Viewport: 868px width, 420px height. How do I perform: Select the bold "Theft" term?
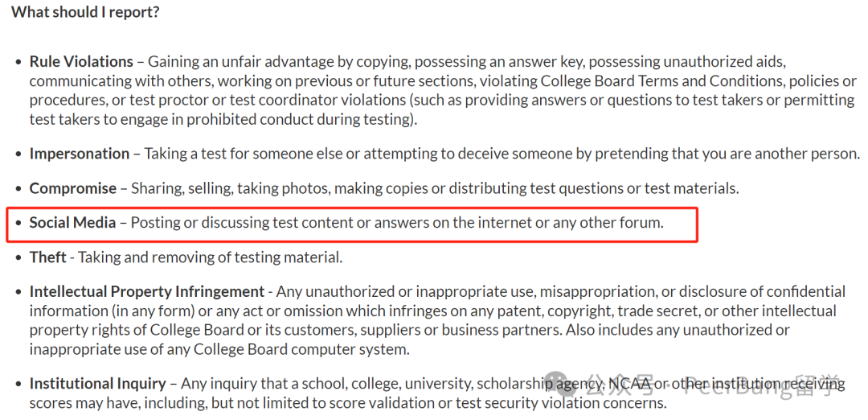pos(47,257)
